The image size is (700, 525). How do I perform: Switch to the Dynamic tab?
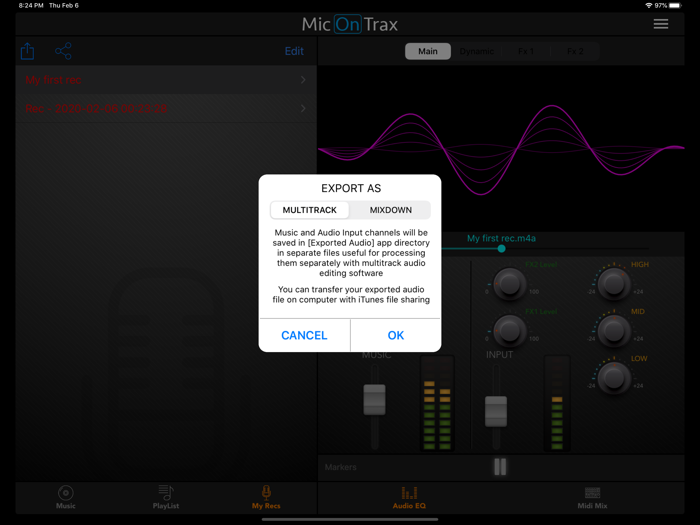(x=477, y=51)
